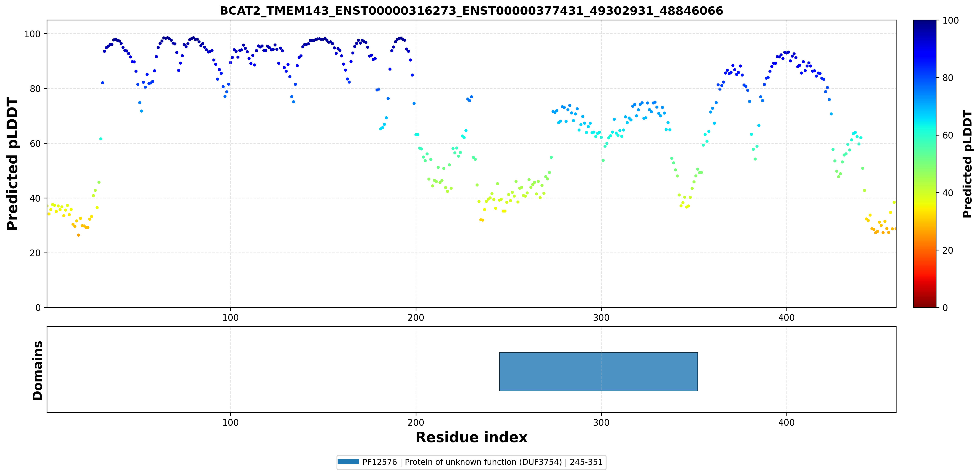This screenshot has width=980, height=476.
Task: Click the Residue index axis label
Action: pyautogui.click(x=471, y=437)
